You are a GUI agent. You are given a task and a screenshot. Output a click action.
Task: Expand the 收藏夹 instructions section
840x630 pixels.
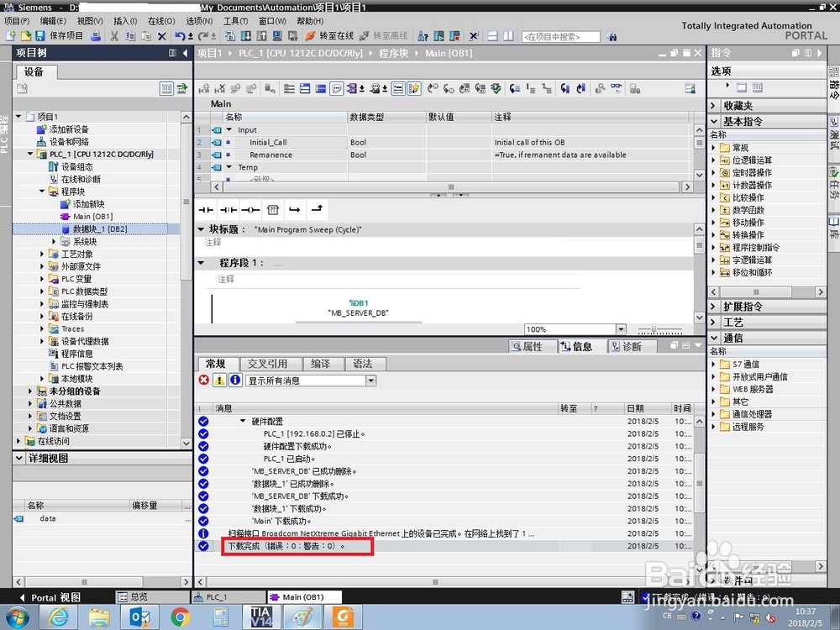click(x=713, y=106)
